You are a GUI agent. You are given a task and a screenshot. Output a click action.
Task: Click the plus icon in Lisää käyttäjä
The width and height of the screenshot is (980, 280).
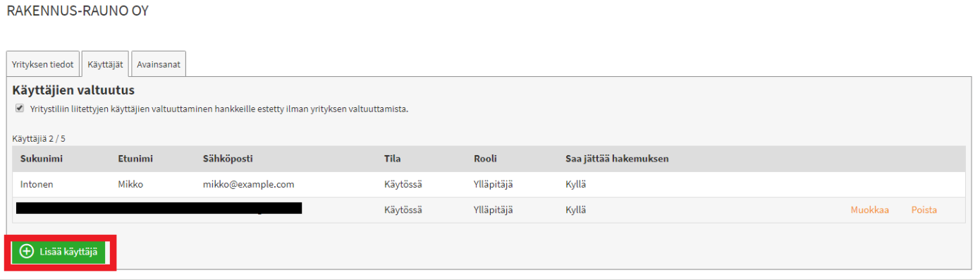[27, 252]
